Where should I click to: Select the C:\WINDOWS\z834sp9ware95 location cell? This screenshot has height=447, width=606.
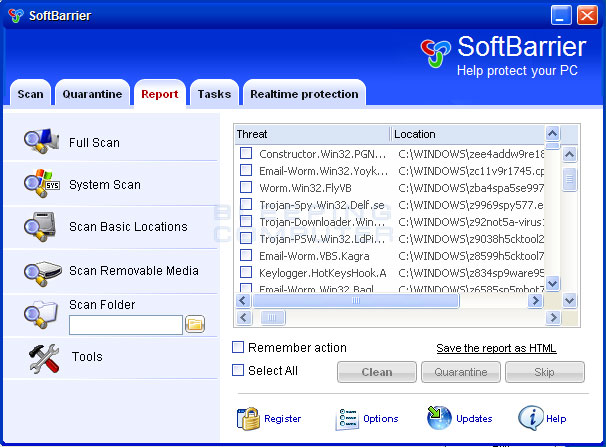pos(471,273)
